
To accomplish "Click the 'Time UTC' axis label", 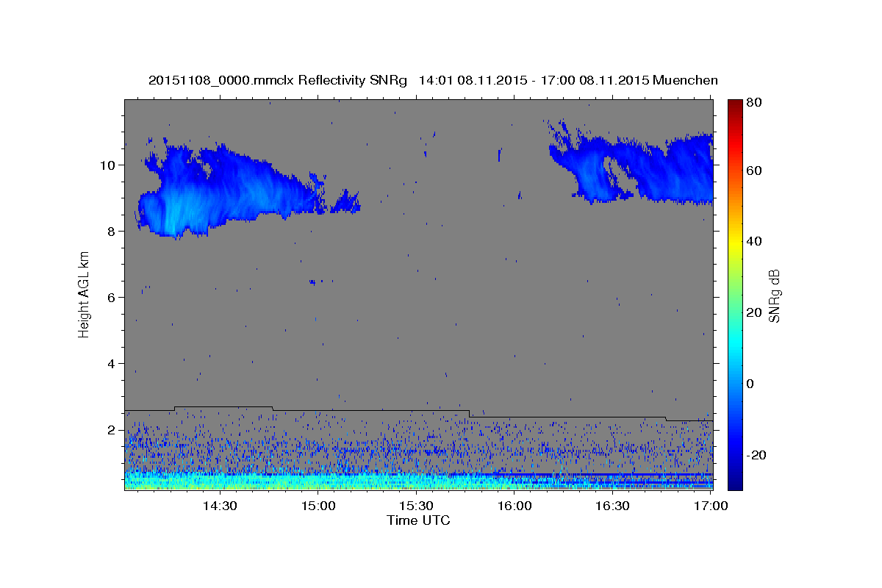I will (418, 520).
